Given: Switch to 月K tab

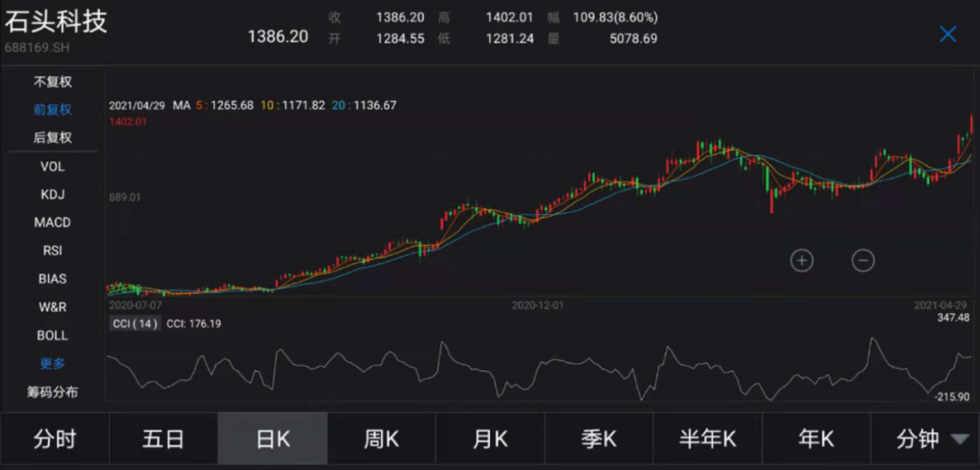Looking at the screenshot, I should click(x=490, y=439).
